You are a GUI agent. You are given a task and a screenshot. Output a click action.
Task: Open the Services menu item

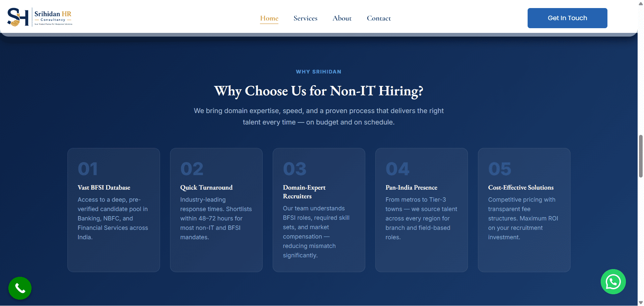(305, 18)
